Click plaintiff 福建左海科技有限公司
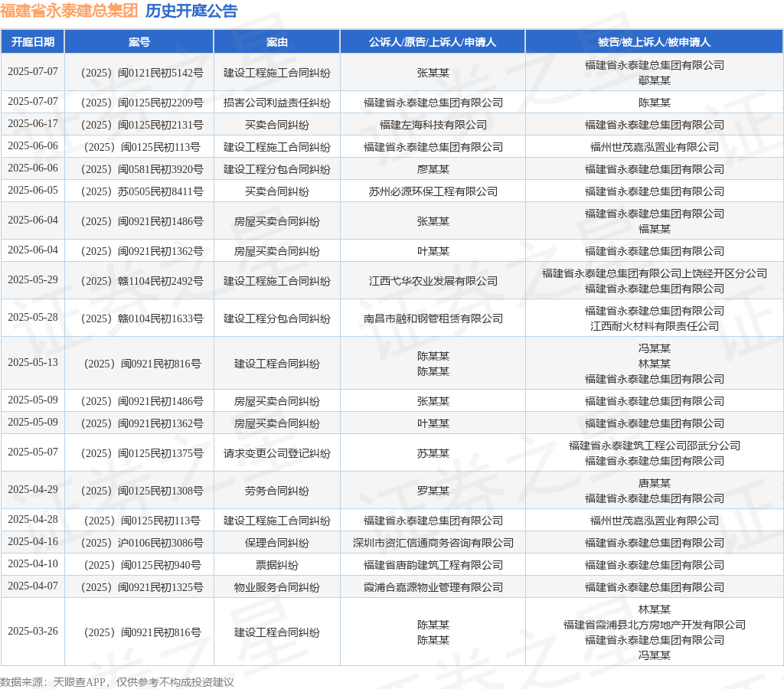 click(x=433, y=125)
